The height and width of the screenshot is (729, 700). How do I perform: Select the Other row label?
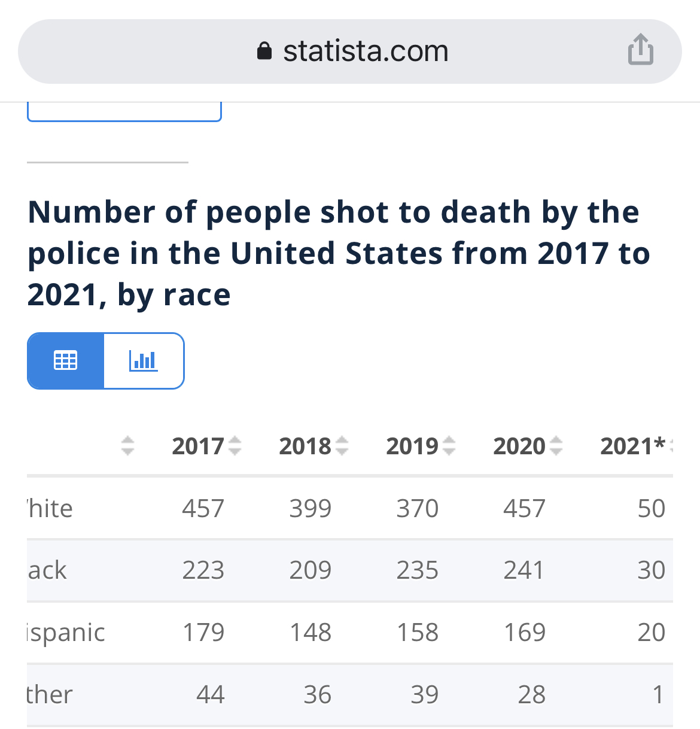(50, 695)
